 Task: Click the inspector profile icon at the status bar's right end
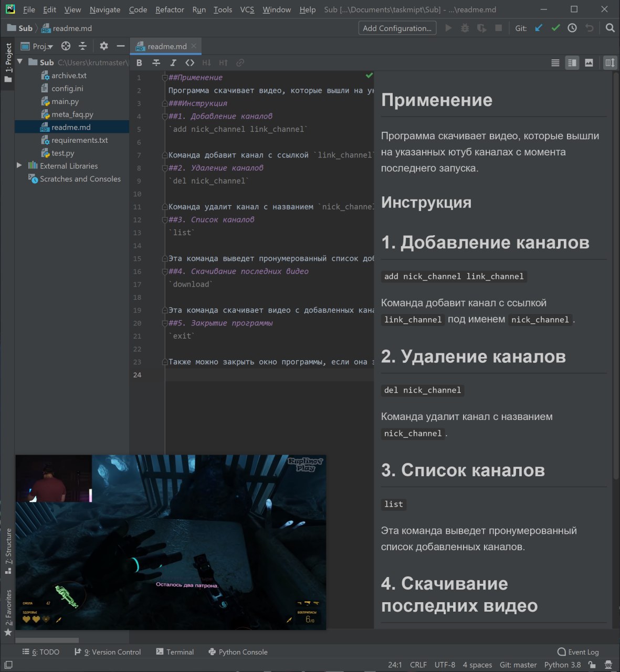coord(608,665)
